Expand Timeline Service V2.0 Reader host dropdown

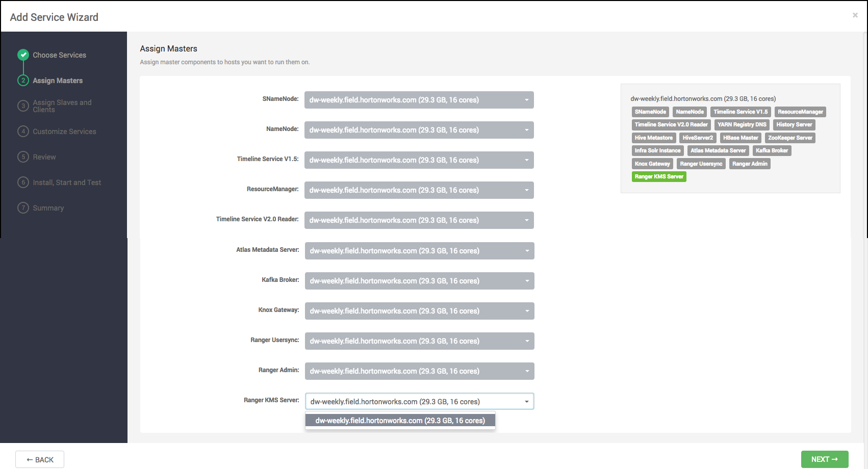tap(419, 220)
